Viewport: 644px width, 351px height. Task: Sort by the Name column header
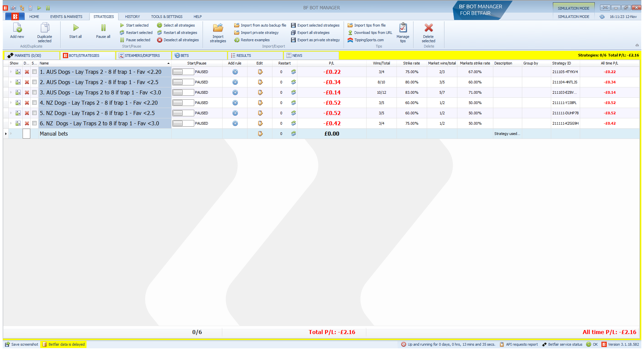pyautogui.click(x=105, y=63)
